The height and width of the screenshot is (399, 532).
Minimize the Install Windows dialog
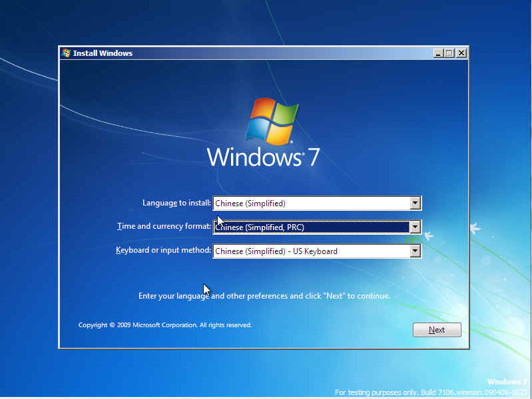[x=438, y=53]
